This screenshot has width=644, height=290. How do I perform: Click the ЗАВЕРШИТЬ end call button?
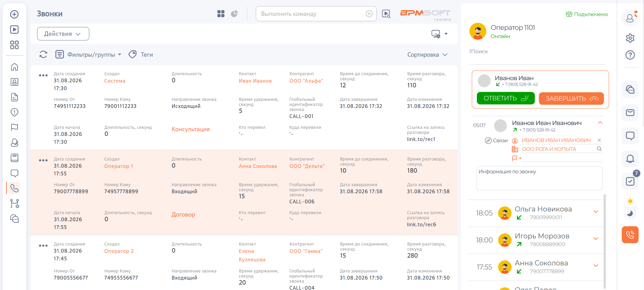pyautogui.click(x=571, y=98)
